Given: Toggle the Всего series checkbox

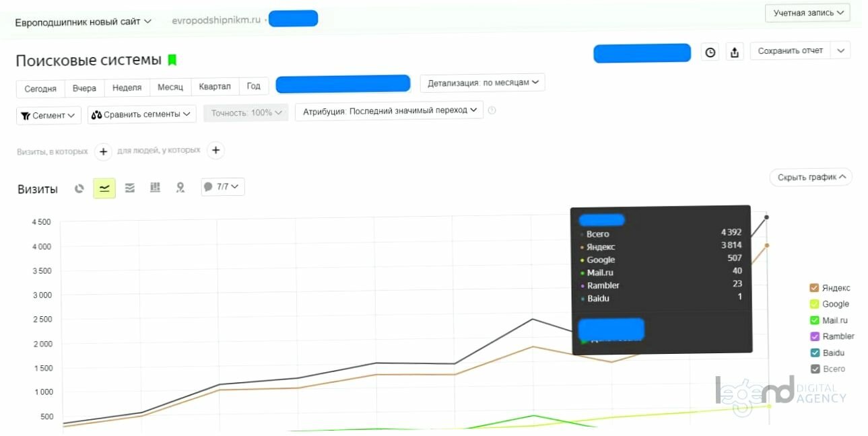Looking at the screenshot, I should coord(814,369).
